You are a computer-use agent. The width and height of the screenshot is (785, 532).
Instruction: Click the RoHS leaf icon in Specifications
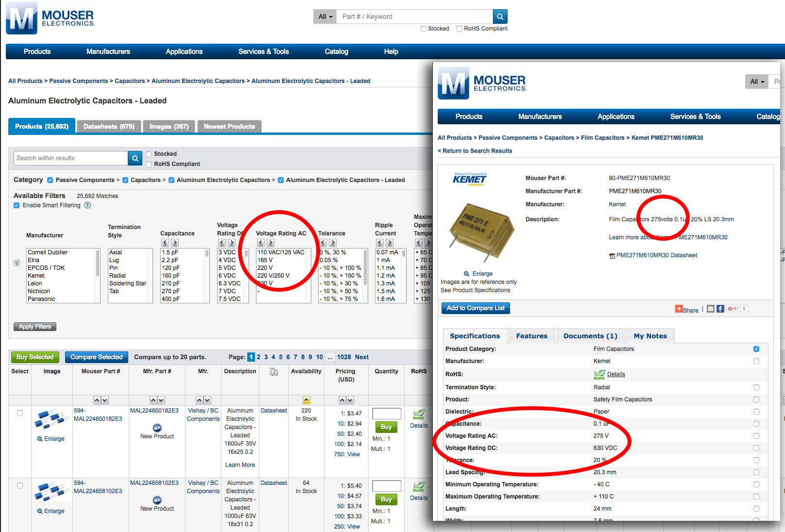pos(599,375)
